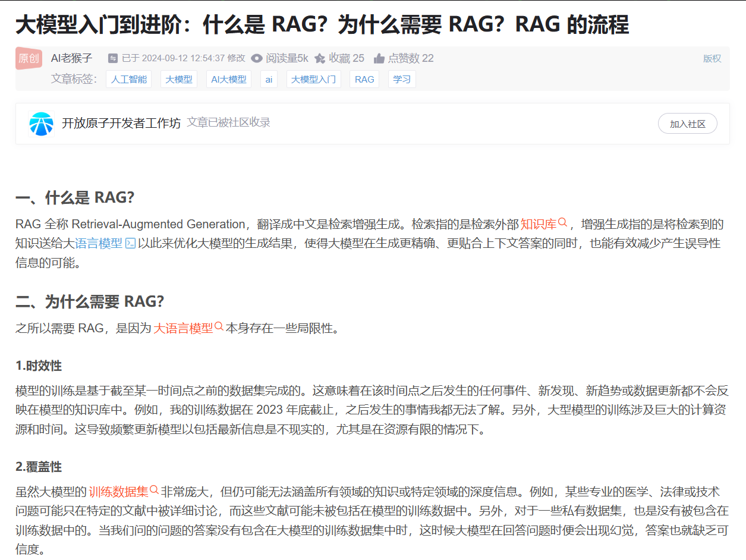
Task: Click the thumbs-up 点赞数 22 icon
Action: 379,58
